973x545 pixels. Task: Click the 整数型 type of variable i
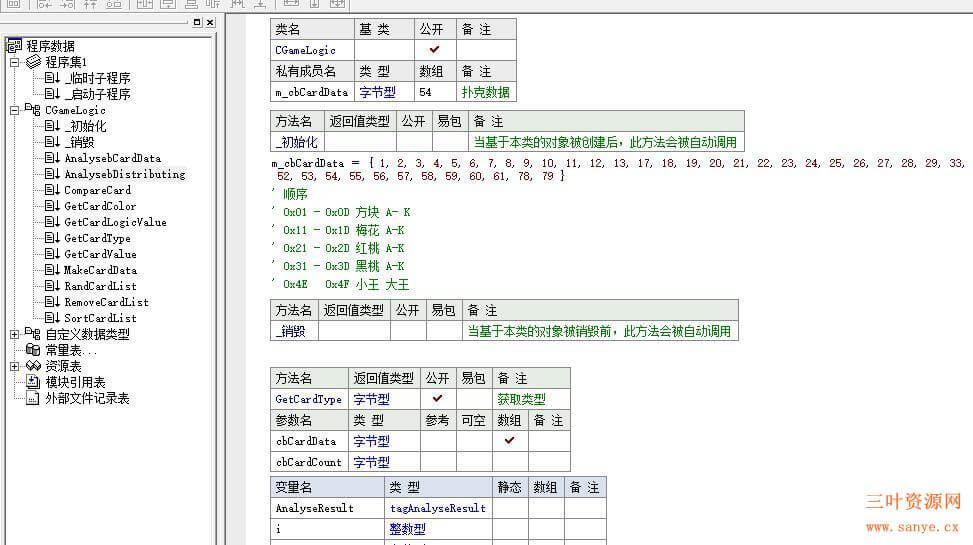click(x=438, y=529)
